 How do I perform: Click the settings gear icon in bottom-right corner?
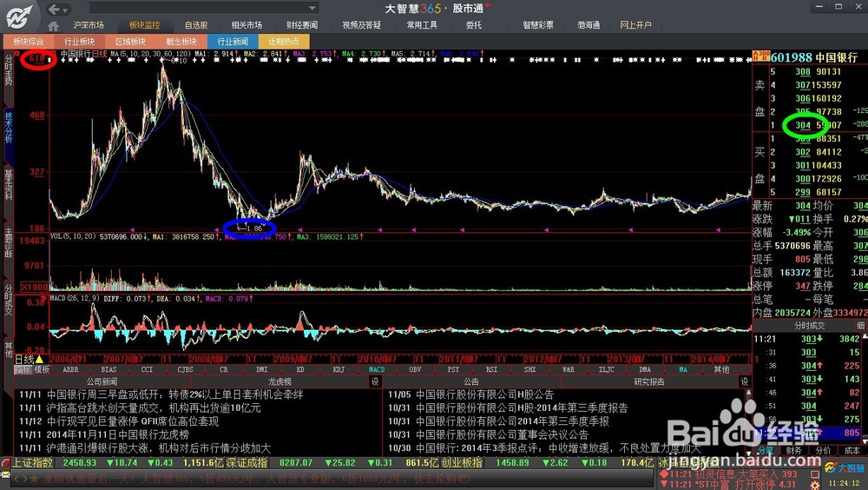tap(815, 486)
